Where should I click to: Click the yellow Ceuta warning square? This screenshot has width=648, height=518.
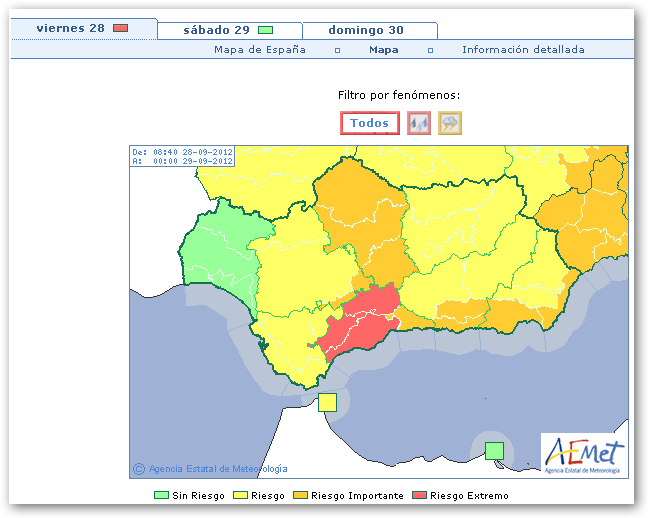[x=327, y=402]
